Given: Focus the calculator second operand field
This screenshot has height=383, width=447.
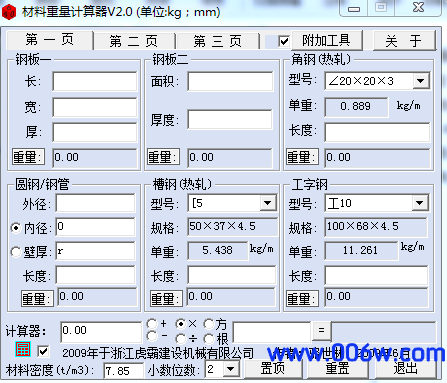Looking at the screenshot, I should tap(271, 332).
